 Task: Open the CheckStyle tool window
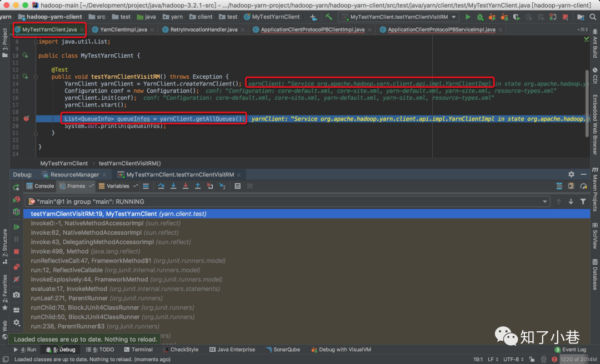point(181,350)
